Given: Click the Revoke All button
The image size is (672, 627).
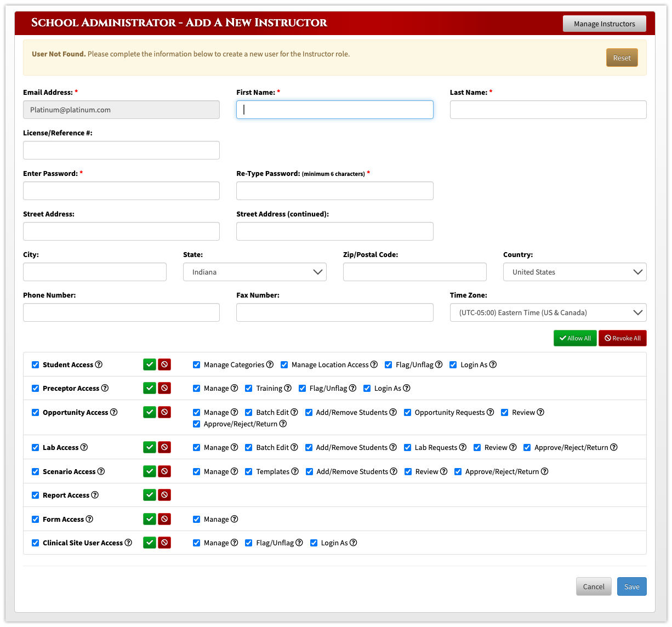Looking at the screenshot, I should pyautogui.click(x=623, y=338).
